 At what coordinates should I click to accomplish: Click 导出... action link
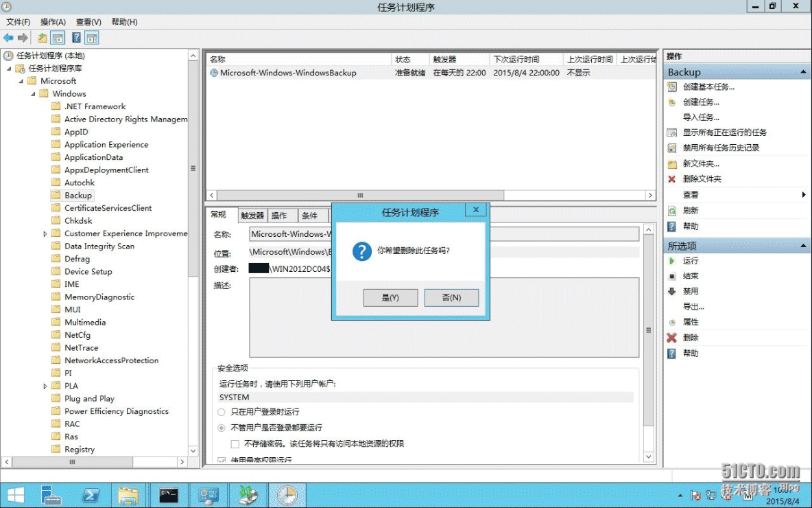(693, 307)
